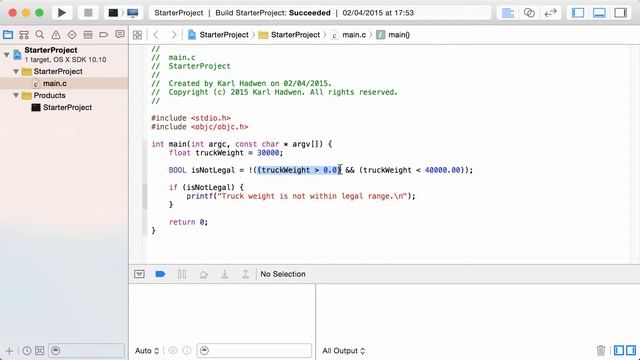Stop the running scheme
The width and height of the screenshot is (640, 360).
tap(88, 13)
